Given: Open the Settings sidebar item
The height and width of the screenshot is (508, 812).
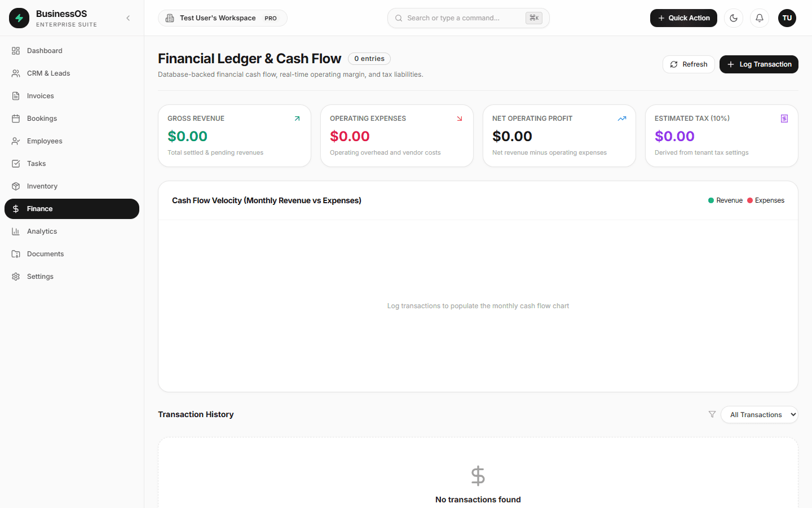Looking at the screenshot, I should [72, 277].
